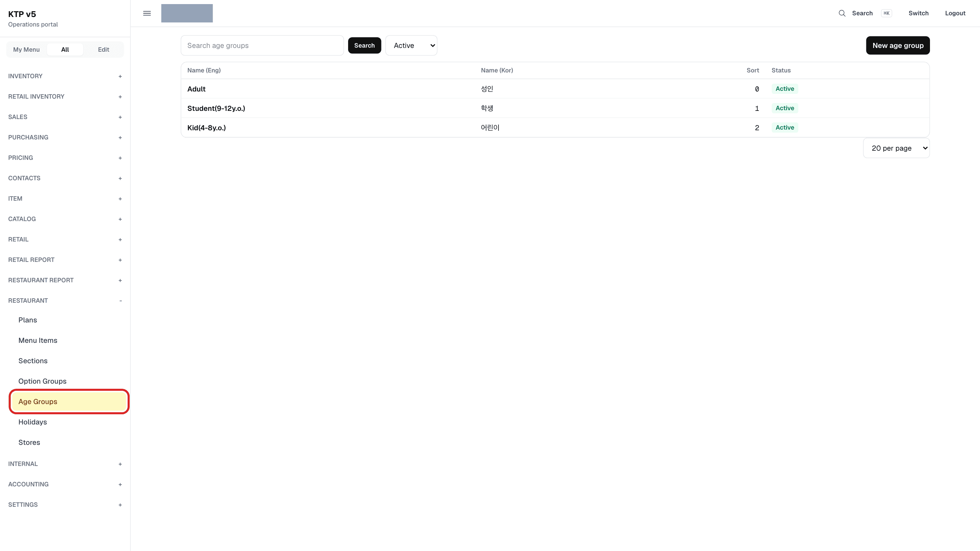This screenshot has height=551, width=980.
Task: Collapse the RESTAURANT section
Action: 65,301
